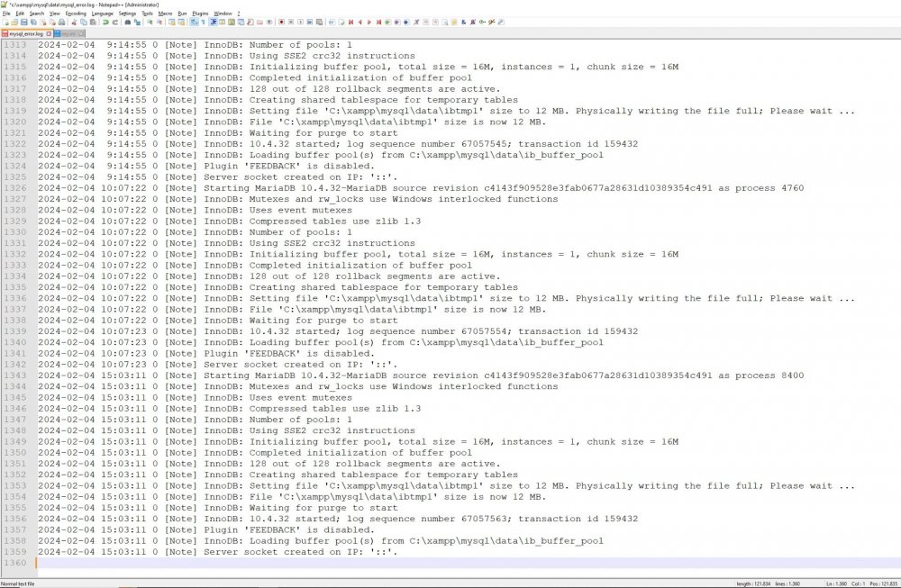Open the Plugins menu
901x588 pixels.
click(x=200, y=14)
